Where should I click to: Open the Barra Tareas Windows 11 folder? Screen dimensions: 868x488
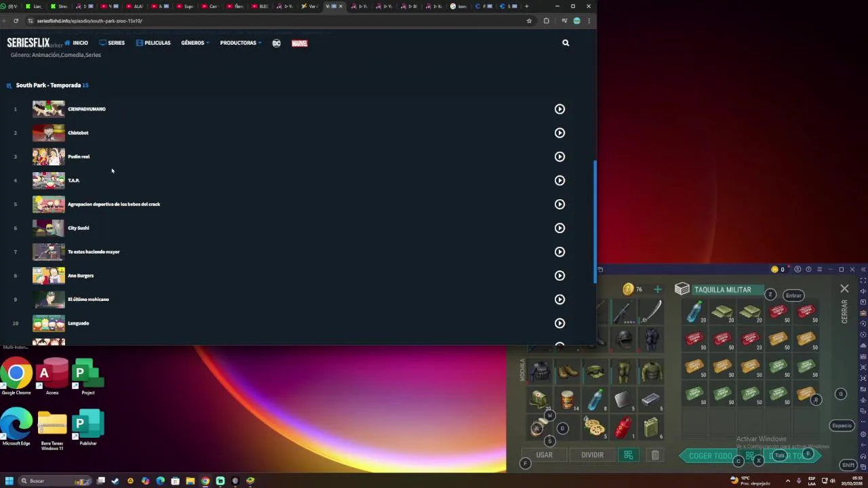(52, 430)
